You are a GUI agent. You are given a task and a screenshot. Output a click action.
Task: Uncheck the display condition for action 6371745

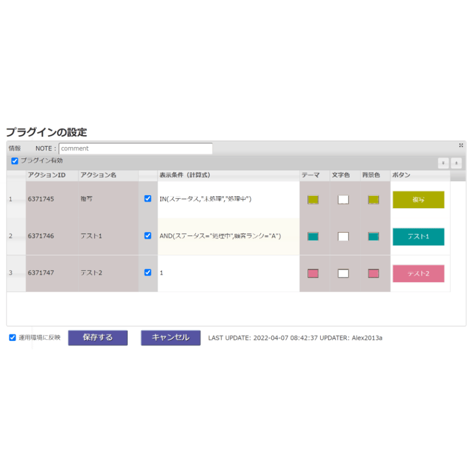[148, 199]
